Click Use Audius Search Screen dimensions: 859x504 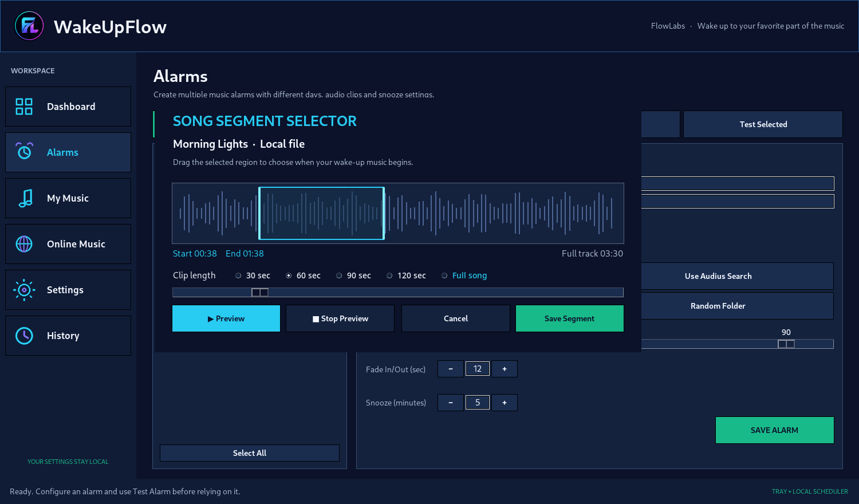click(718, 276)
